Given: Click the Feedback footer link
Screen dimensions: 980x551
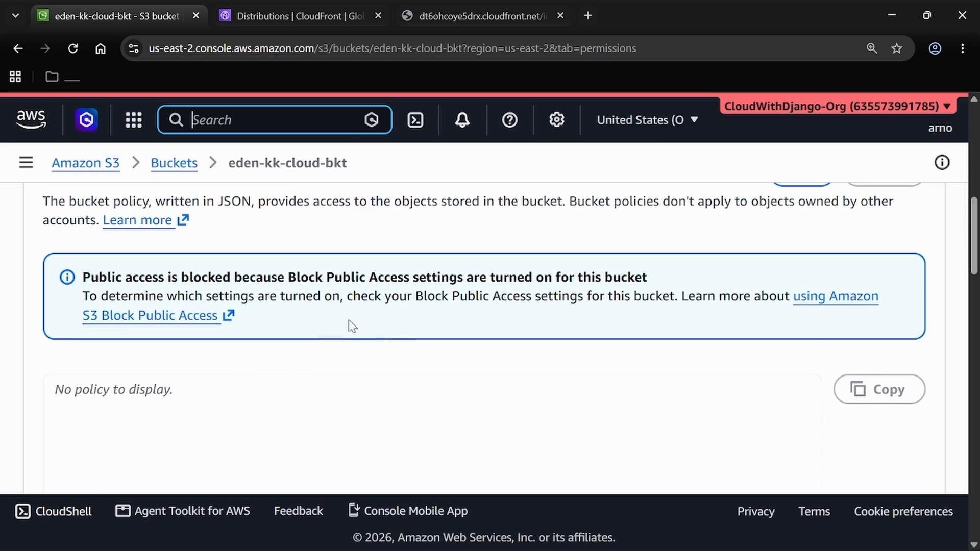Looking at the screenshot, I should click(x=299, y=511).
